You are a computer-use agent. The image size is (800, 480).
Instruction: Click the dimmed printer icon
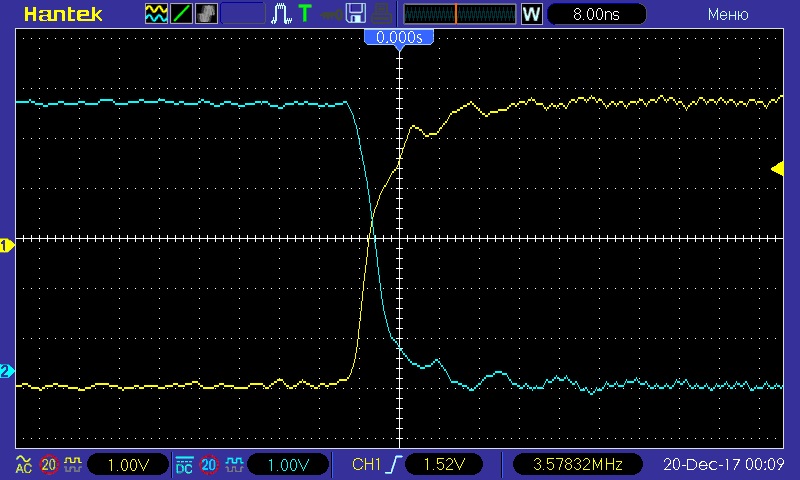381,14
